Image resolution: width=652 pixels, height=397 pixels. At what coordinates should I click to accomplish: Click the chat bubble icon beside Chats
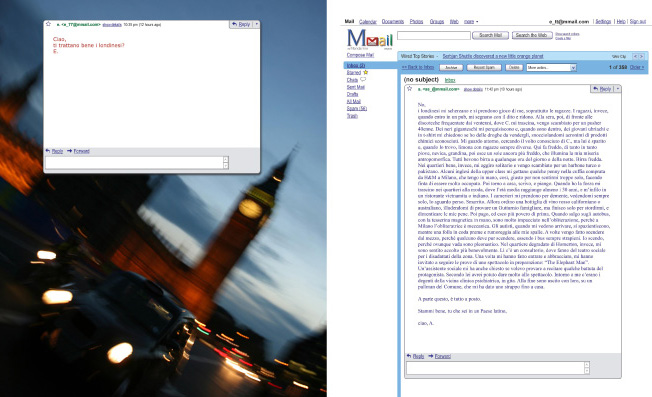pos(363,79)
